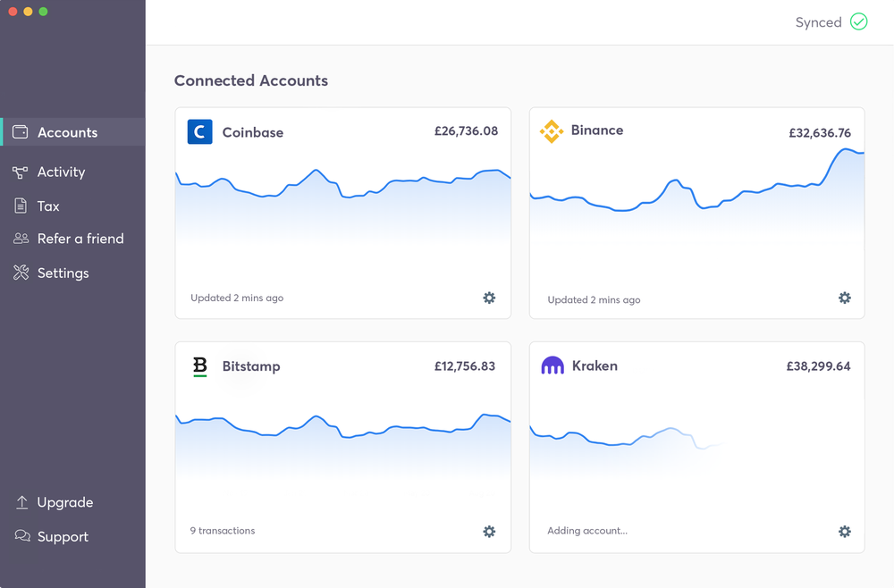Click the Binance balance £32,636.76

pos(820,133)
